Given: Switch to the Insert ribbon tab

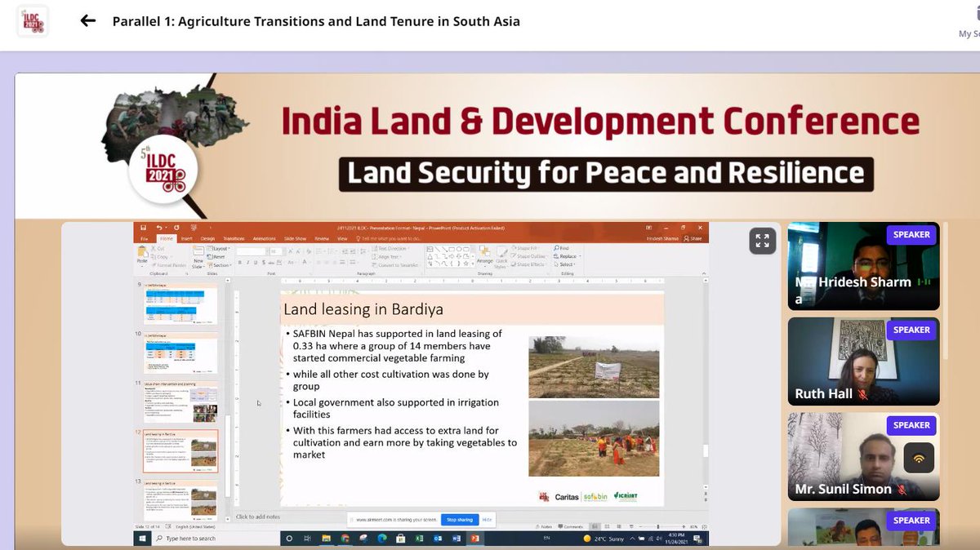Looking at the screenshot, I should point(186,238).
